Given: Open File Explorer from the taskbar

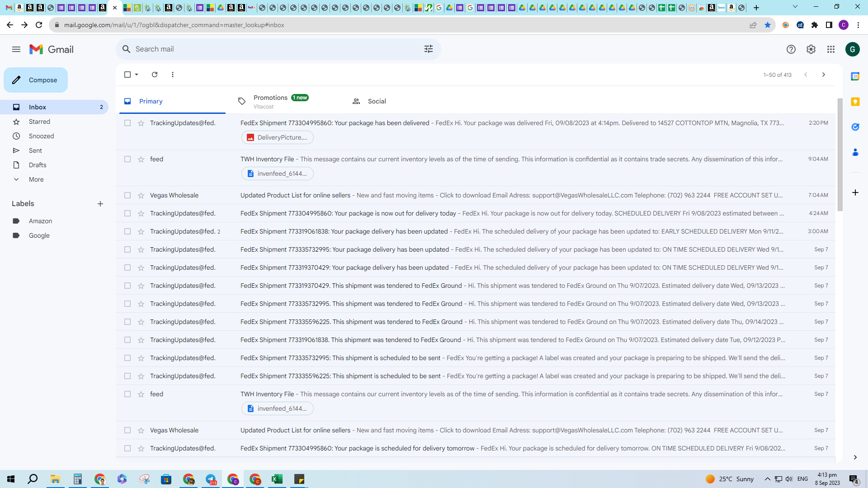Looking at the screenshot, I should [x=55, y=479].
